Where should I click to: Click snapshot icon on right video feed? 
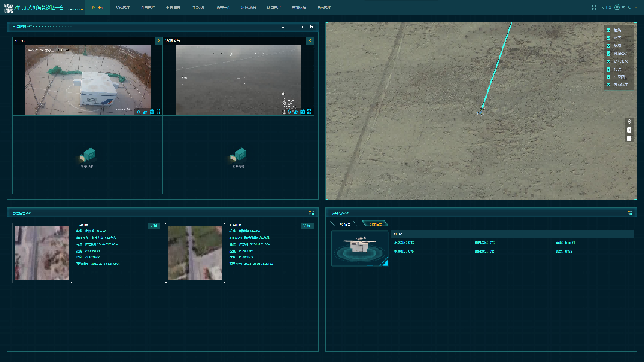[303, 112]
